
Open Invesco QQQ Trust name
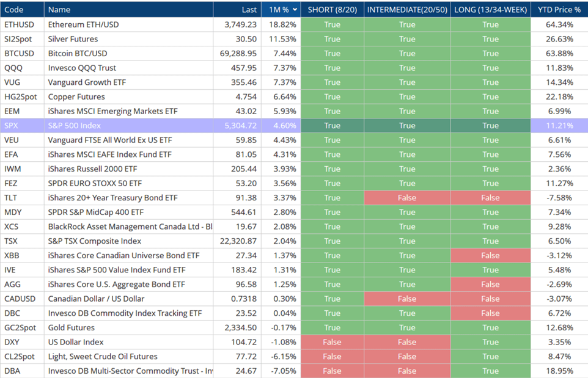click(82, 68)
